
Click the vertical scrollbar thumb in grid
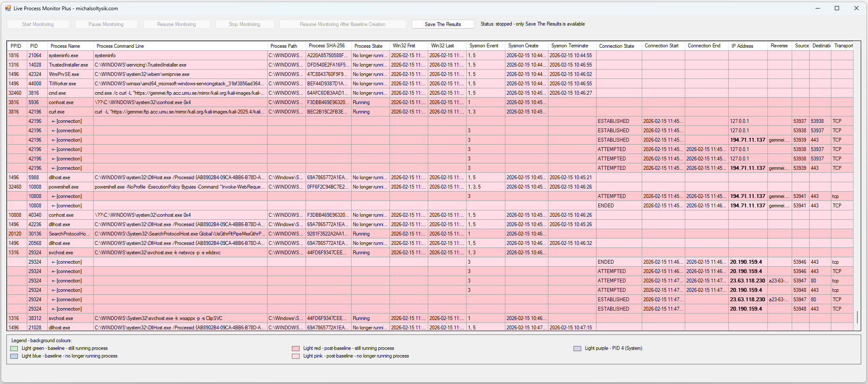(x=857, y=317)
